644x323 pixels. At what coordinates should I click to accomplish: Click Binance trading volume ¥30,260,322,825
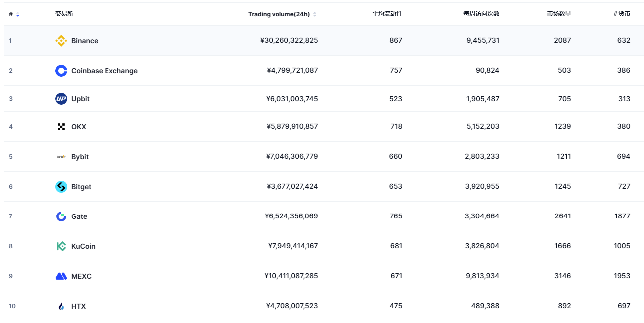point(289,40)
